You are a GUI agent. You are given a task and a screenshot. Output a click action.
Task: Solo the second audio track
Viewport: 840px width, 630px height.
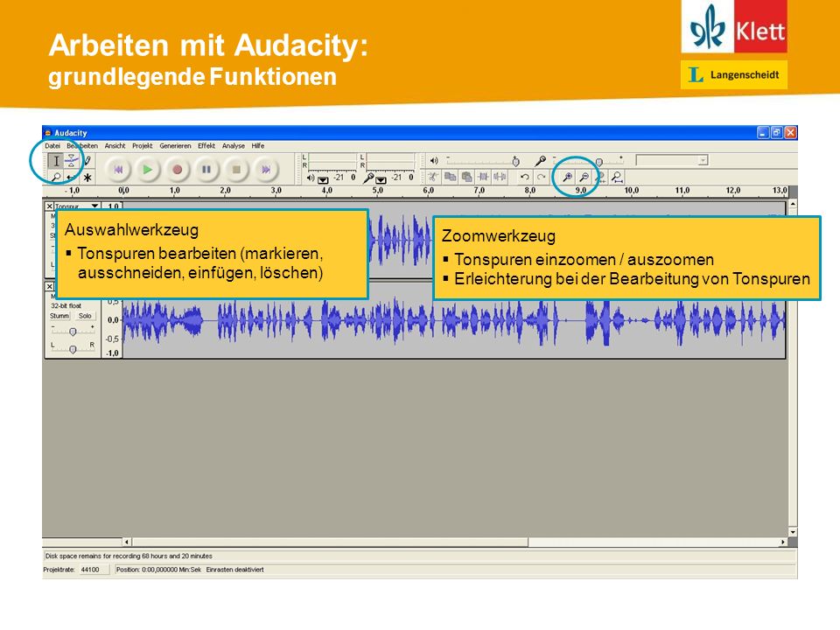85,316
